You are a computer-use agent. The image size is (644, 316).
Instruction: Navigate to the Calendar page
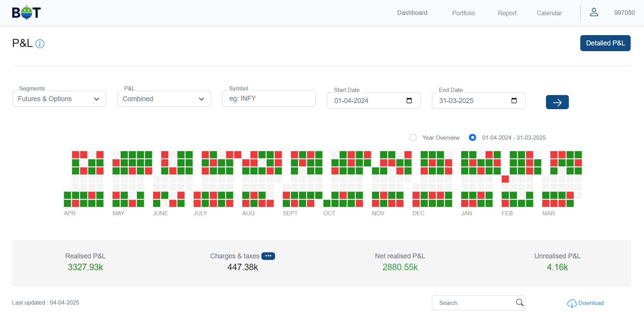pyautogui.click(x=549, y=13)
